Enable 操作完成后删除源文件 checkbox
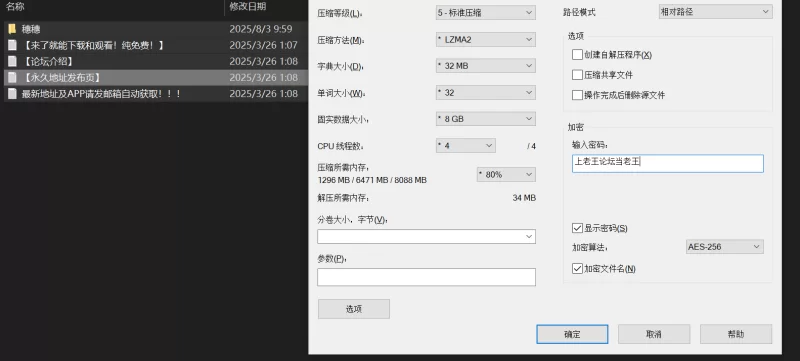 click(577, 95)
